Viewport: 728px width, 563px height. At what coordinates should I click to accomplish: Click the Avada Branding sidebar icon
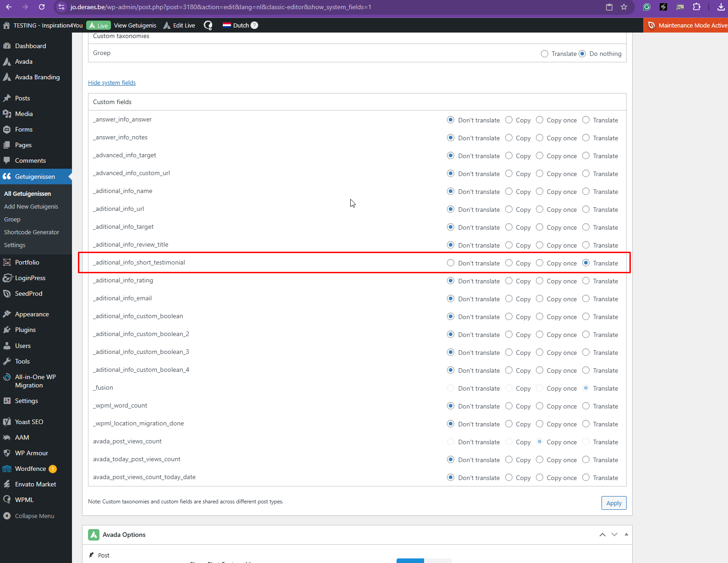coord(7,77)
